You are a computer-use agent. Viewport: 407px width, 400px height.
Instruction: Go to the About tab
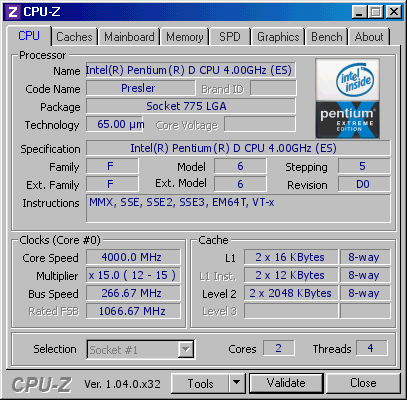click(x=369, y=37)
